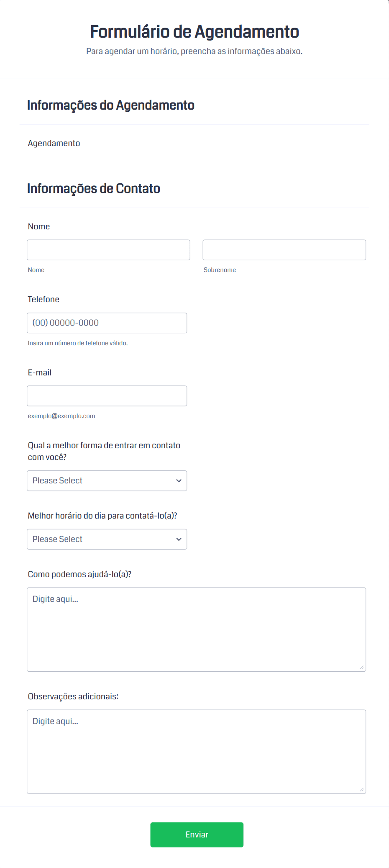Click the E-mail input box
This screenshot has height=868, width=389.
coord(107,396)
